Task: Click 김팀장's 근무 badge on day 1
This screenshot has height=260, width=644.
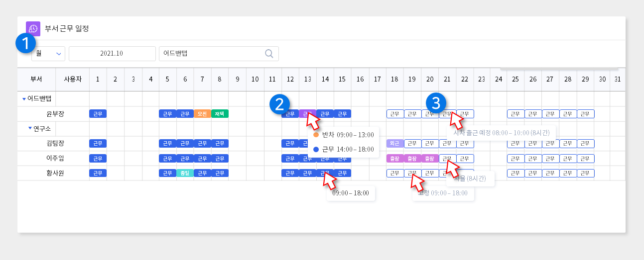Action: (x=98, y=143)
